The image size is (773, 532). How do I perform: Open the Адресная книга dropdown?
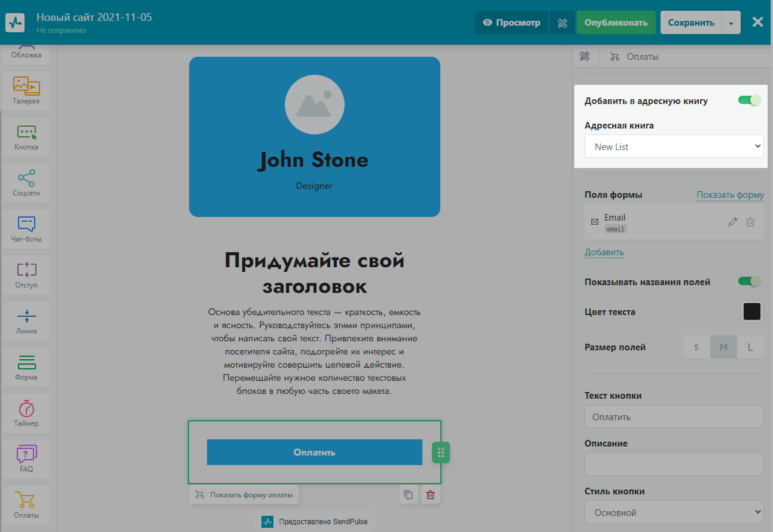click(x=674, y=146)
